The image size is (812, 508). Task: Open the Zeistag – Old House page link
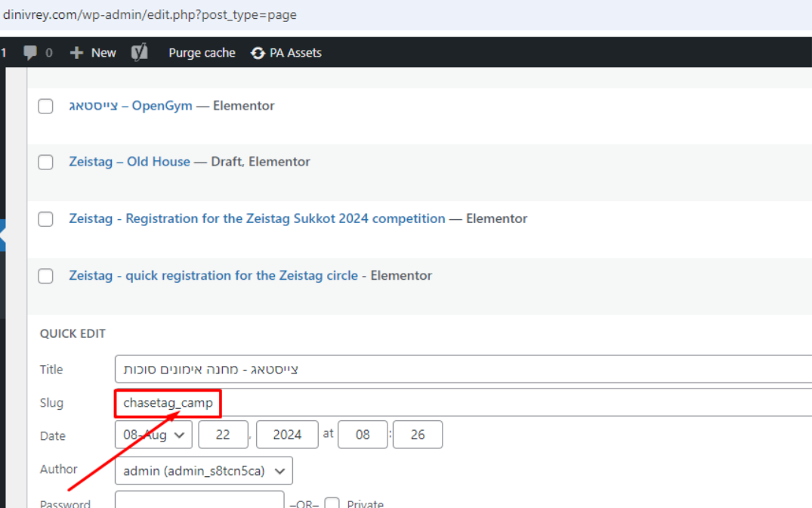(129, 162)
